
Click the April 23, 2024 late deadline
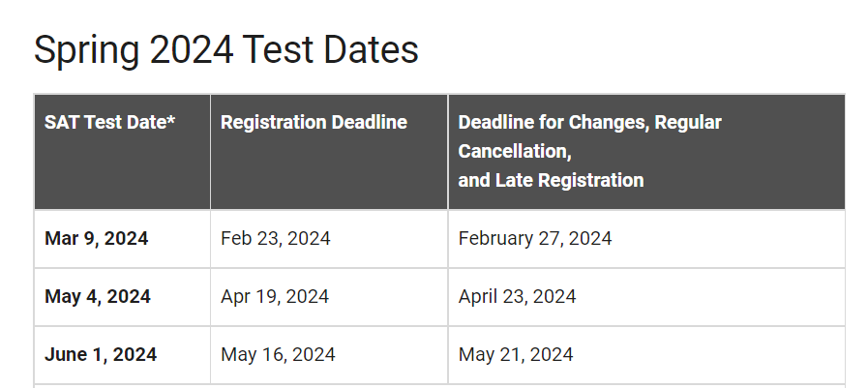pos(517,296)
